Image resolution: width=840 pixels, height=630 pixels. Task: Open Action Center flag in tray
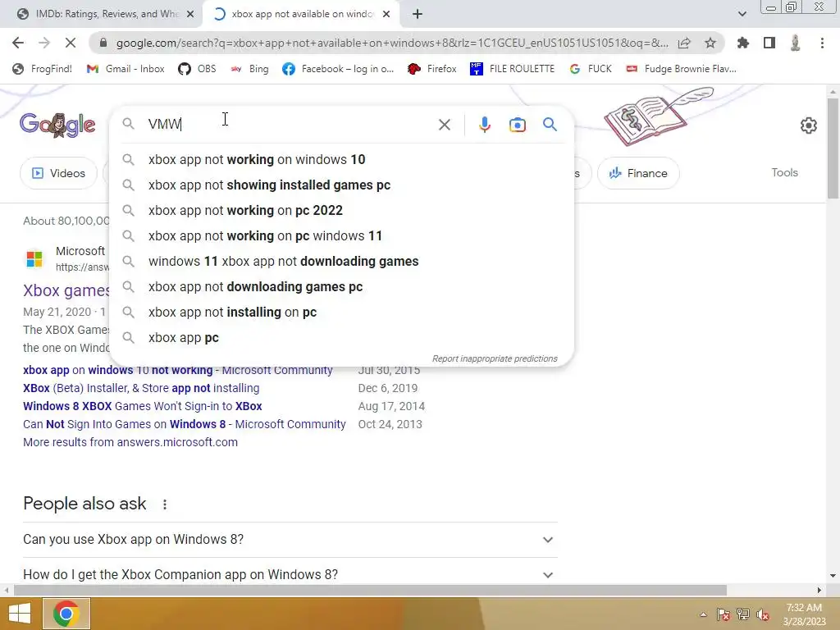click(723, 614)
